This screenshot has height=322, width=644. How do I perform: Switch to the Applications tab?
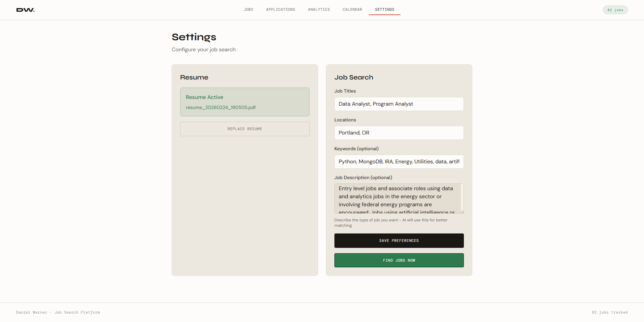point(281,10)
